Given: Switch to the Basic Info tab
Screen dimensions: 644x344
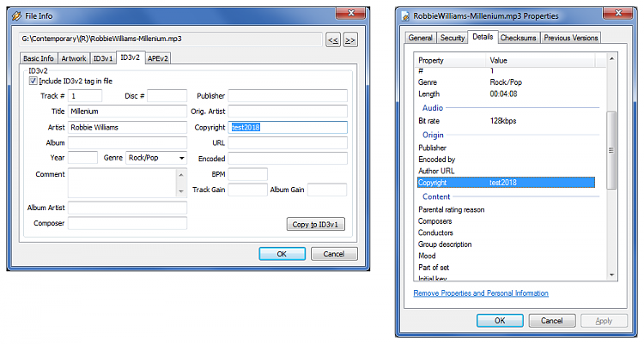Looking at the screenshot, I should click(x=38, y=58).
